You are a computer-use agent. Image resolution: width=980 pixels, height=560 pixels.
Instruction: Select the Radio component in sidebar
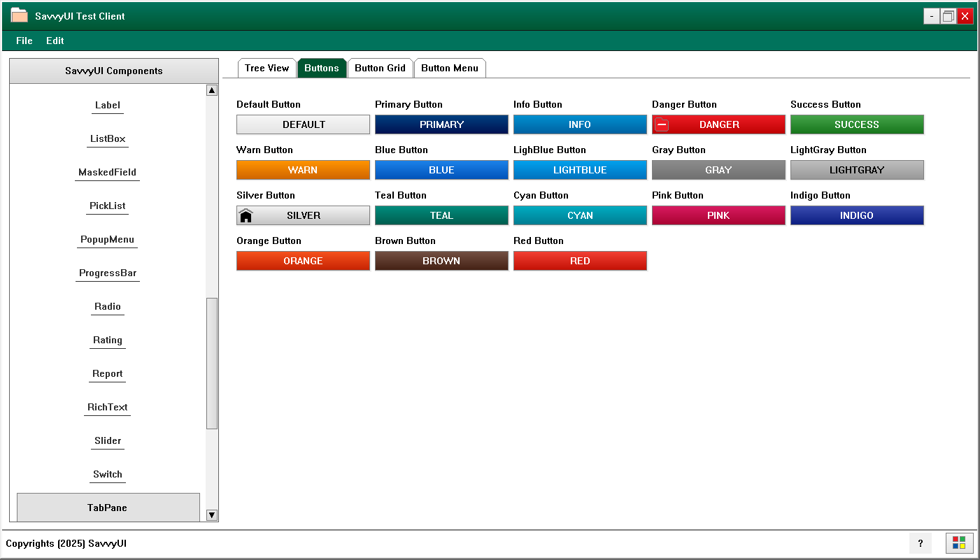pos(108,307)
